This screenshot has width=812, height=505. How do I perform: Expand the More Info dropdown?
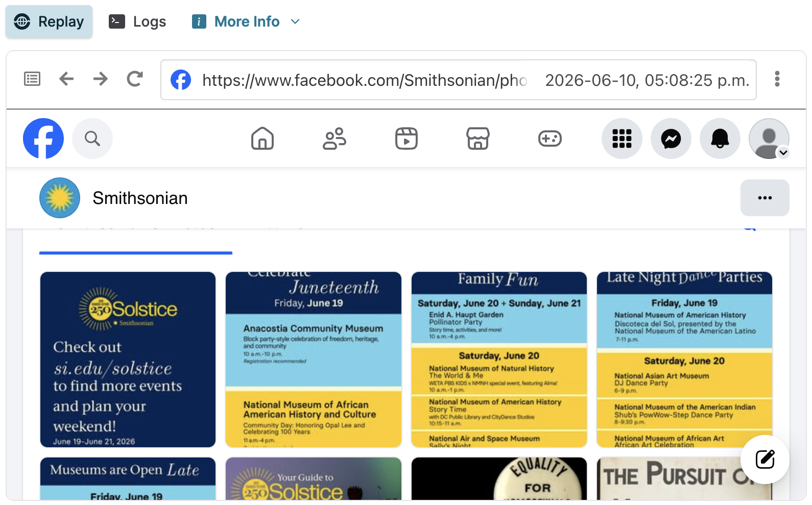246,21
